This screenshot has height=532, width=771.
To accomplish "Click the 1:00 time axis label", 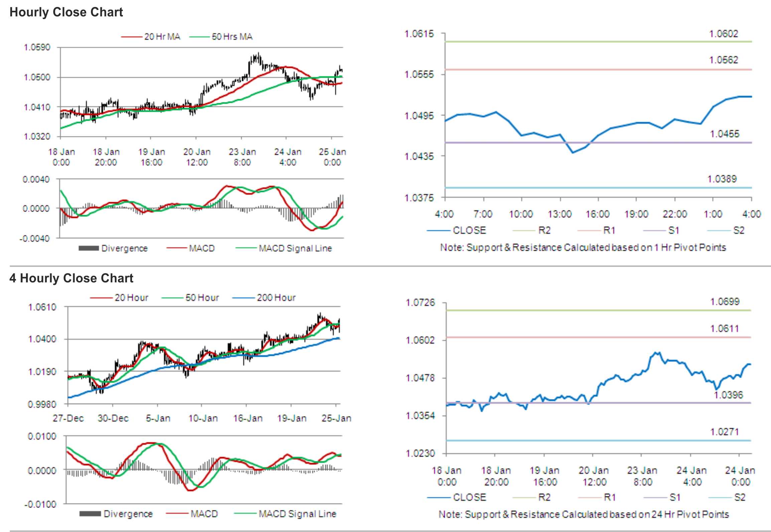I will 713,214.
